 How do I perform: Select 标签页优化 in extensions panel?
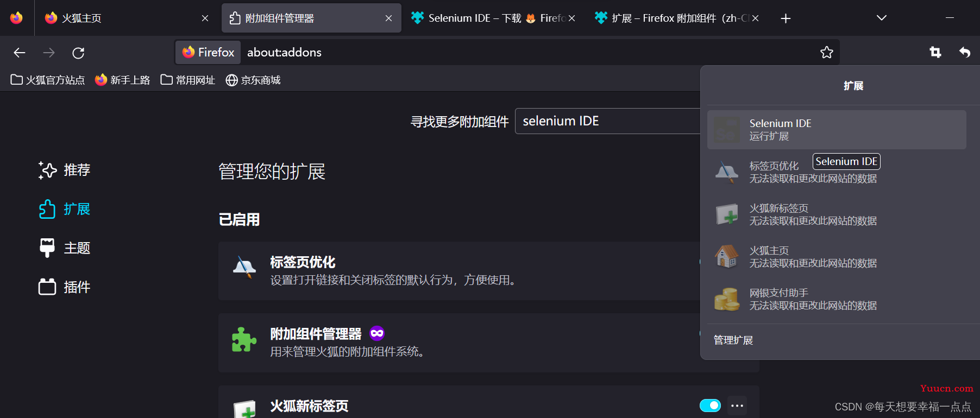(837, 172)
